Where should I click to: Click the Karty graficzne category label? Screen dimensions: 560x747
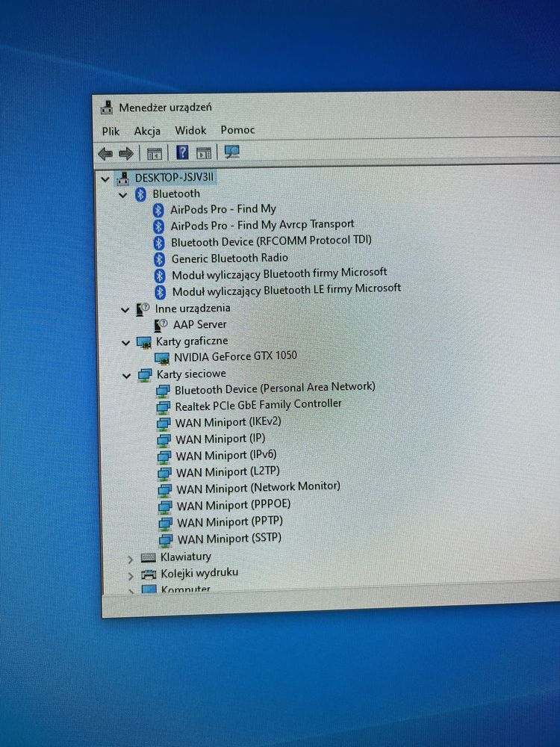192,341
